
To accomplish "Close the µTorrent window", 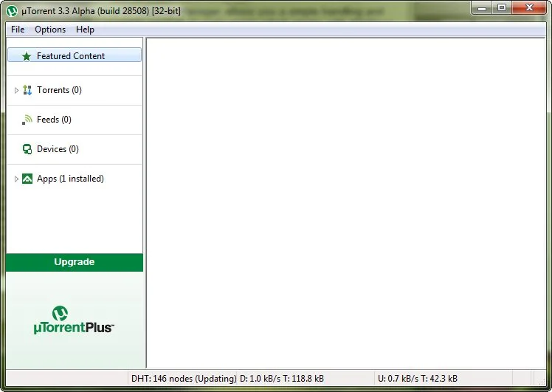I will coord(529,8).
